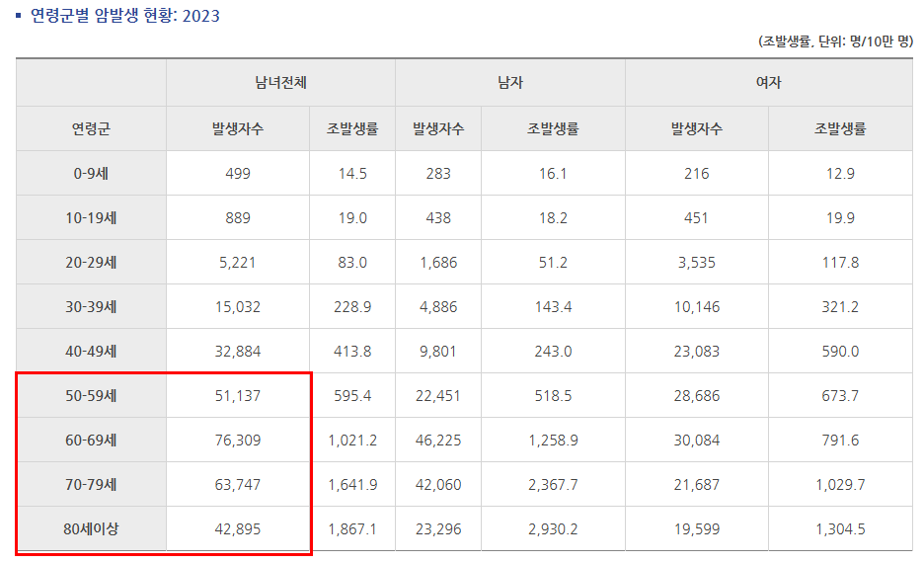The height and width of the screenshot is (563, 924).
Task: Click the value 63,747 cell
Action: pyautogui.click(x=238, y=485)
